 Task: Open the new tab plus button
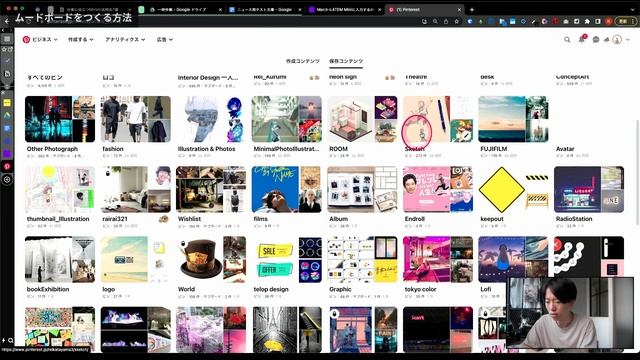pyautogui.click(x=472, y=9)
